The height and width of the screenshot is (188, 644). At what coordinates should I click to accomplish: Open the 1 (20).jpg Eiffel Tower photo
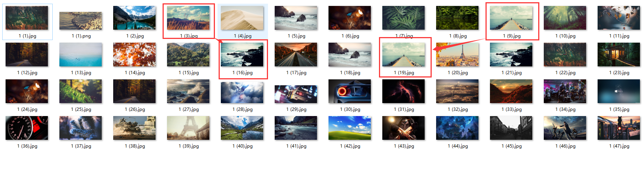click(457, 55)
